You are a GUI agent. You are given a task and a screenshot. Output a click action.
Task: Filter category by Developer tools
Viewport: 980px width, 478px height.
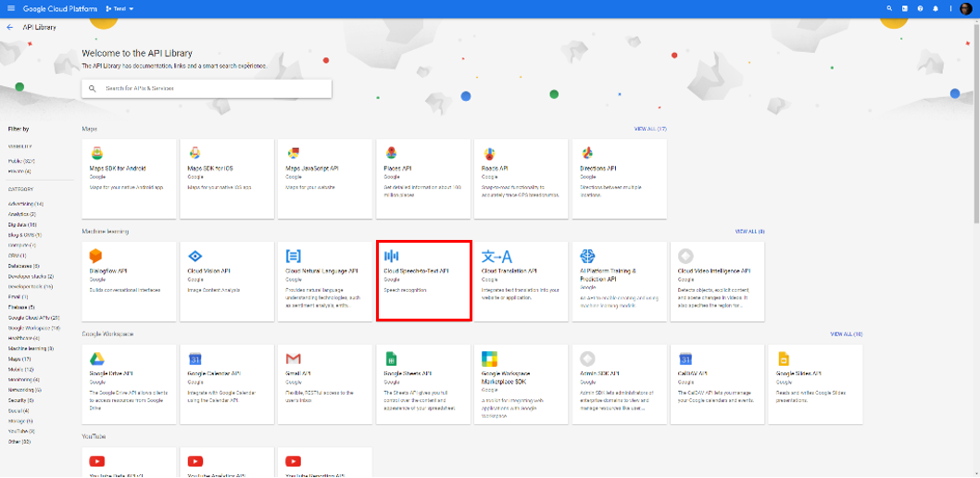(30, 286)
